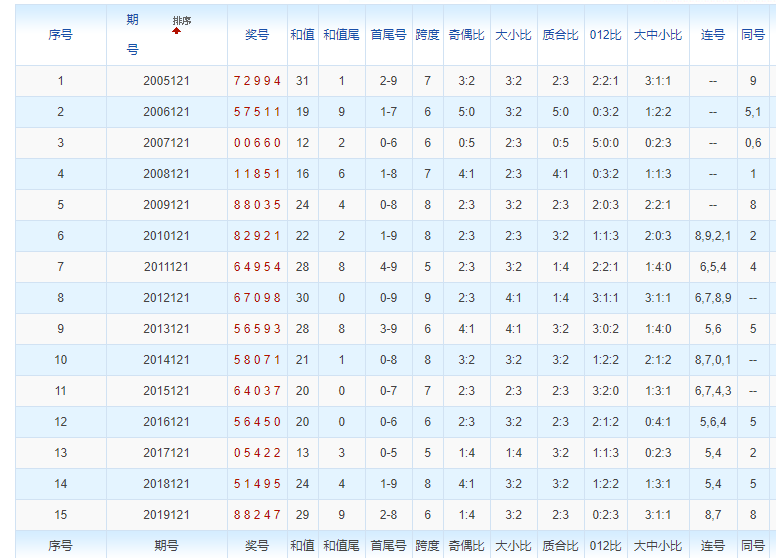Select period number 2015121

tap(166, 391)
